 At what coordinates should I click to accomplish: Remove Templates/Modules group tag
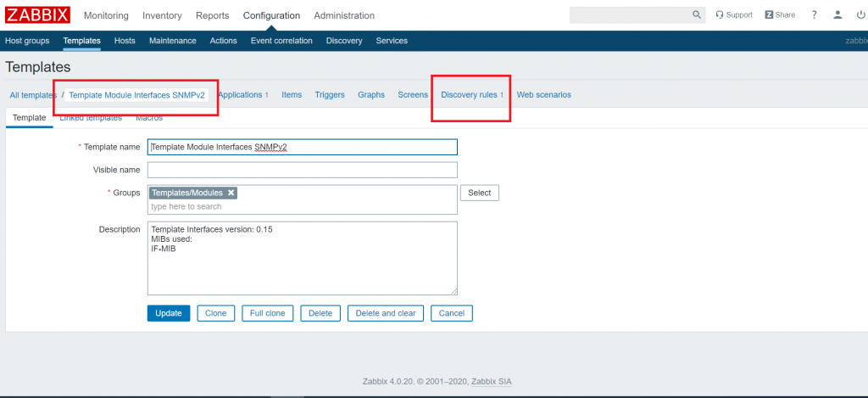click(231, 193)
